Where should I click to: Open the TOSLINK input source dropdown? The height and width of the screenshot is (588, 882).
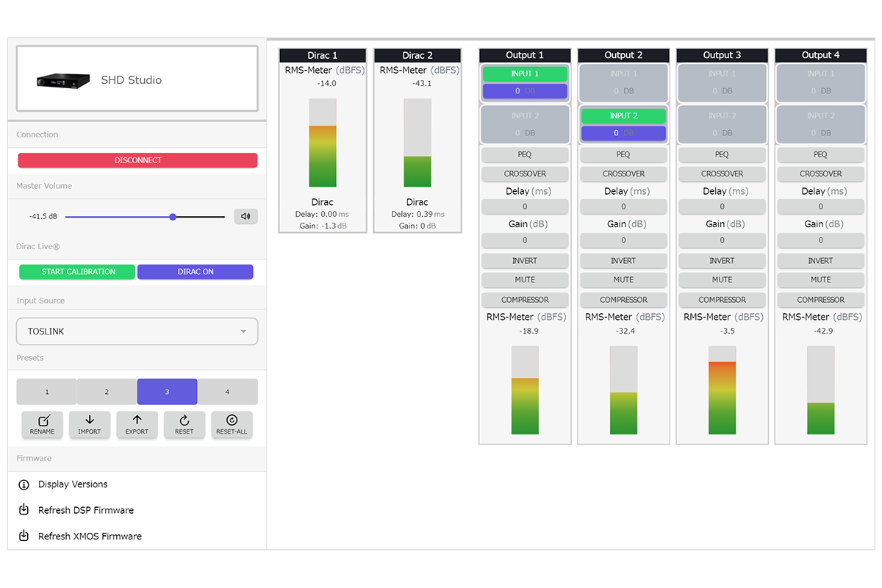[137, 331]
